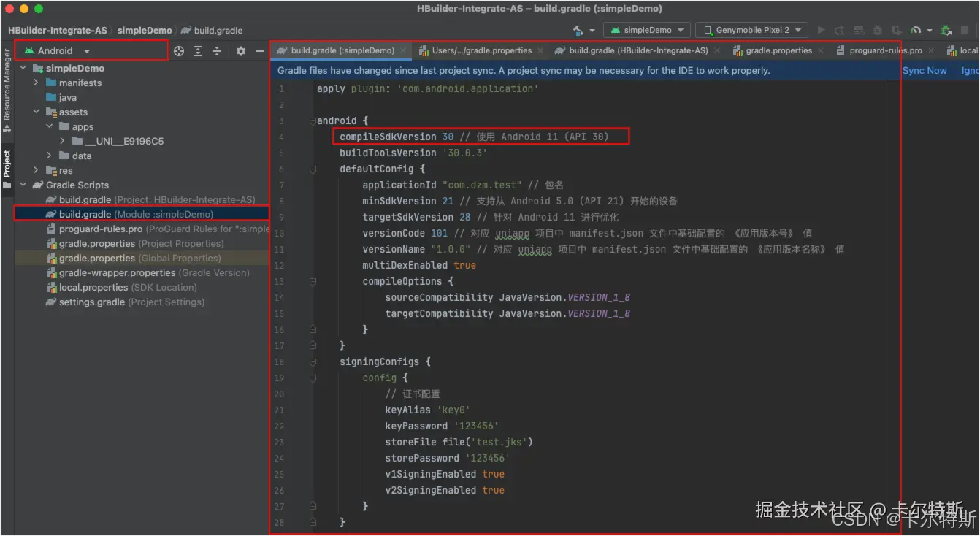Click the Sync Now link
The width and height of the screenshot is (980, 536).
pos(925,71)
